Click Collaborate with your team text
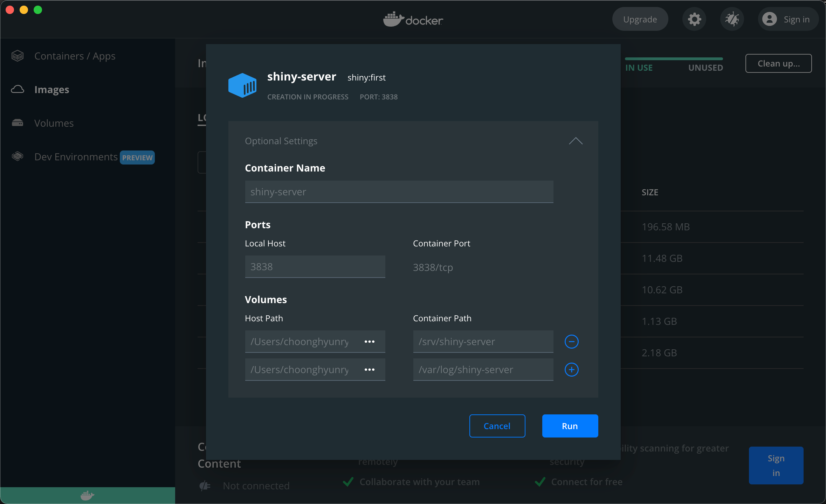The height and width of the screenshot is (504, 826). tap(420, 482)
